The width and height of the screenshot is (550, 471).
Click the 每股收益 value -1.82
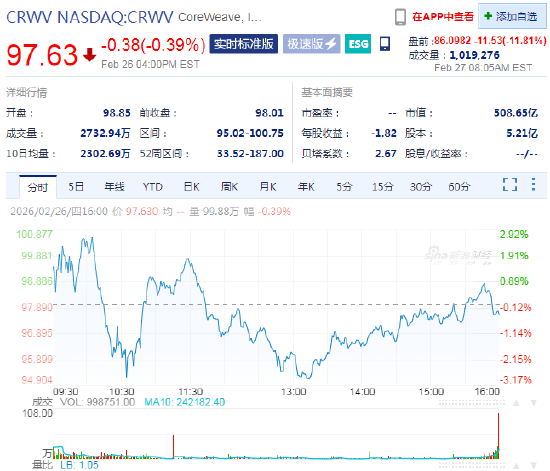click(384, 133)
